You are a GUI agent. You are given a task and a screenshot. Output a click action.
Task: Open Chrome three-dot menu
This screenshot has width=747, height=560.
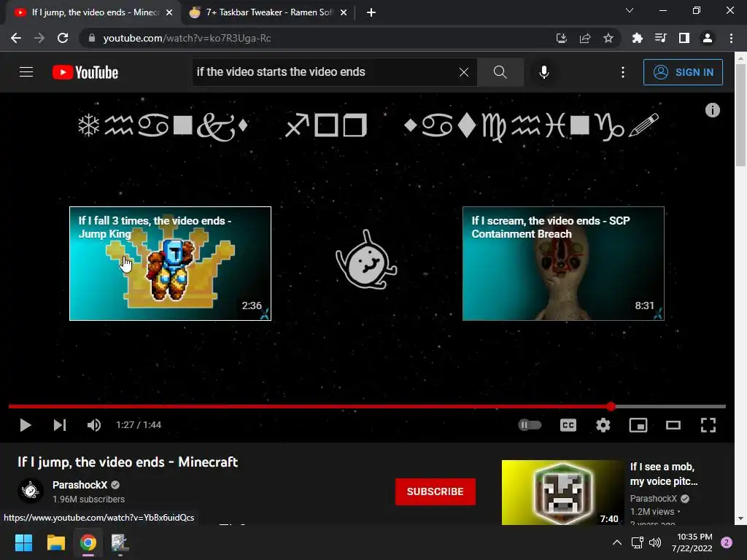(731, 38)
